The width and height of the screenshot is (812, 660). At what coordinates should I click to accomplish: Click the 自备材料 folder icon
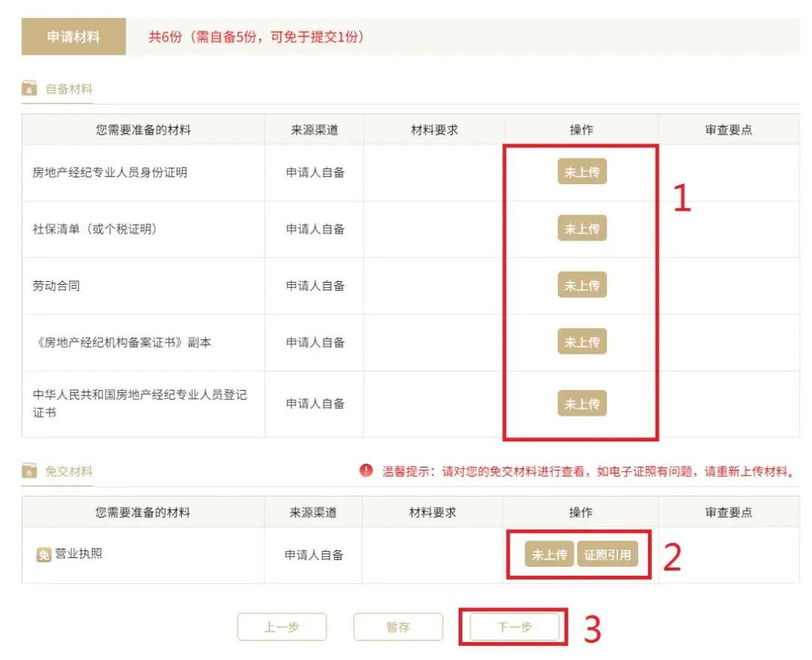click(x=29, y=89)
